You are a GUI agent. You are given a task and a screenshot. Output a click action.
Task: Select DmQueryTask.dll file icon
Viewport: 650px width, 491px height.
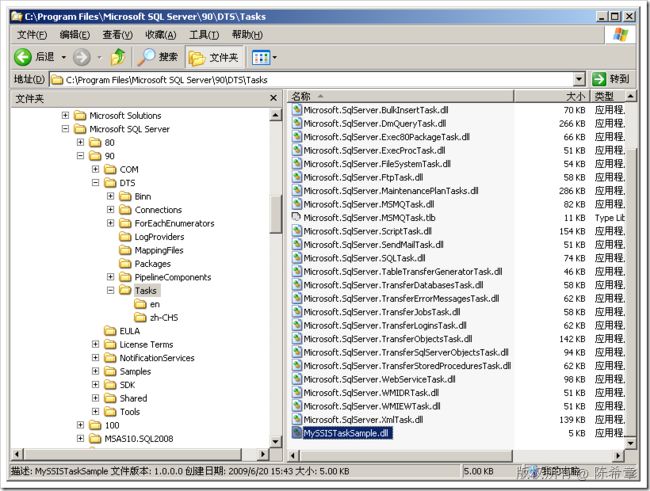point(296,123)
